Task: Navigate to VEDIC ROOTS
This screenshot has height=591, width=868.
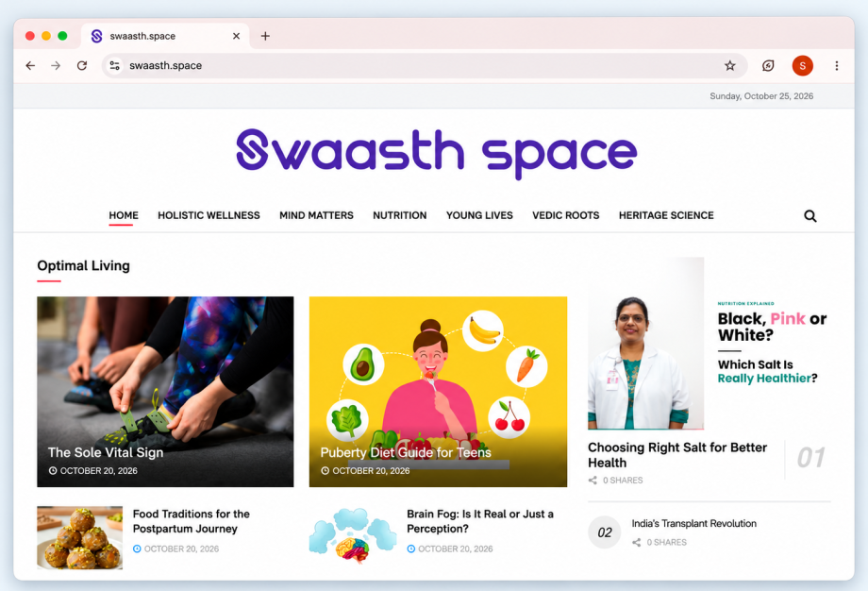Action: tap(566, 215)
